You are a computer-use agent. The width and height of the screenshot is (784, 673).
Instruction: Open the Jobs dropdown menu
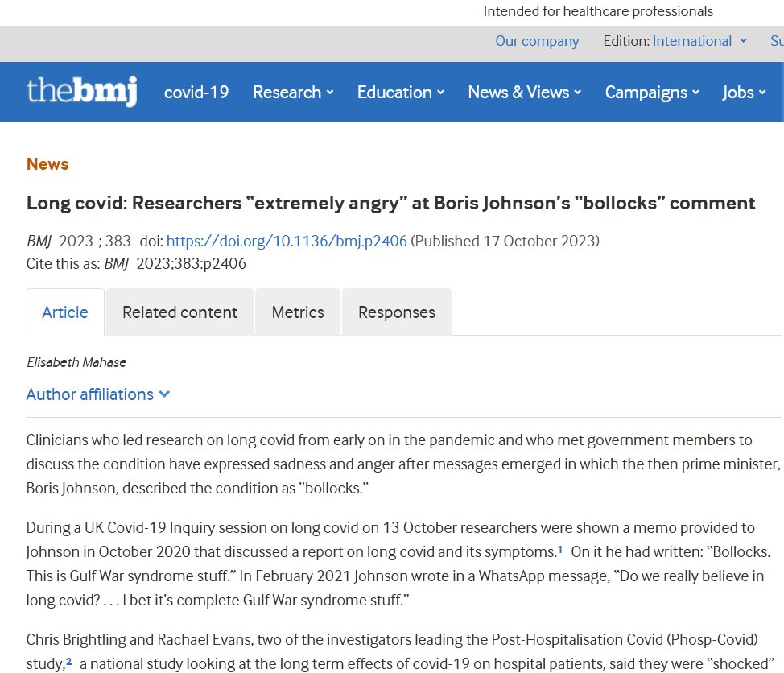pyautogui.click(x=743, y=93)
